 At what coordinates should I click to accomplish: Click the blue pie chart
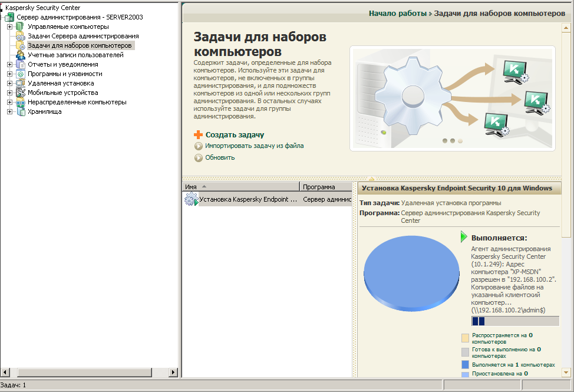tap(411, 274)
